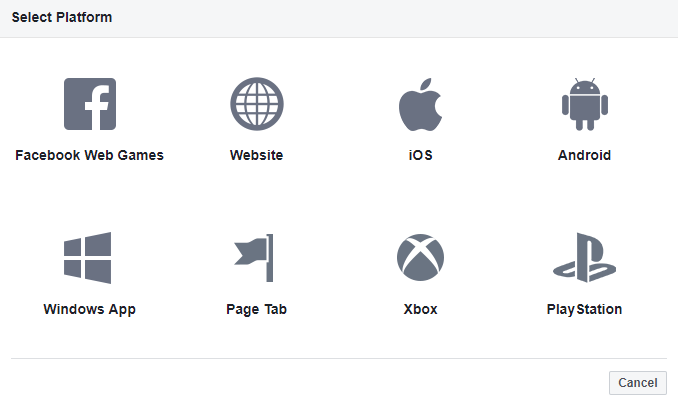Click the Android text label
The height and width of the screenshot is (405, 678).
(x=585, y=155)
